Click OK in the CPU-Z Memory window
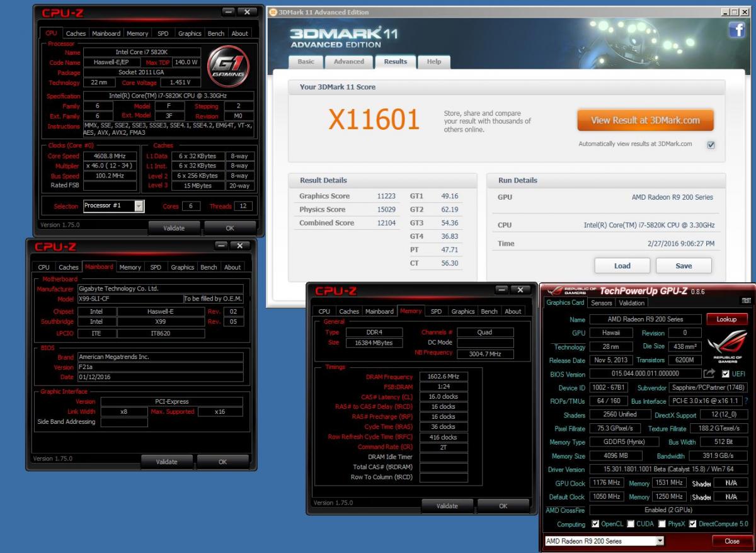Viewport: 756px width, 553px height. [503, 506]
